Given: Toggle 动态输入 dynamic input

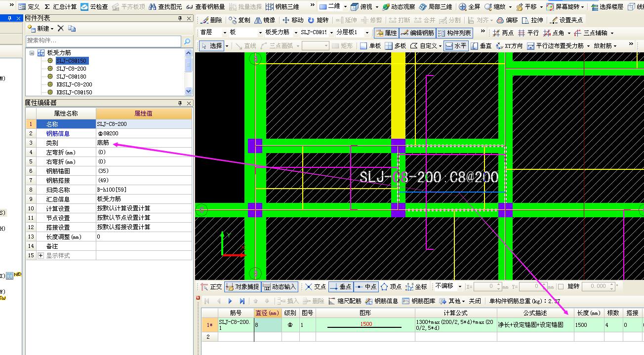Looking at the screenshot, I should tap(280, 286).
